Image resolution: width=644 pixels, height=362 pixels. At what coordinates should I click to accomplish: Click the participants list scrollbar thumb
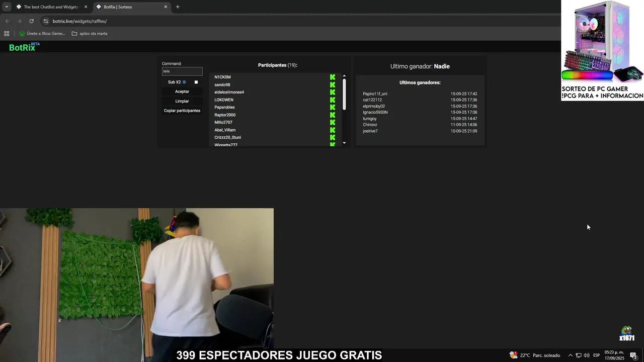tap(344, 94)
